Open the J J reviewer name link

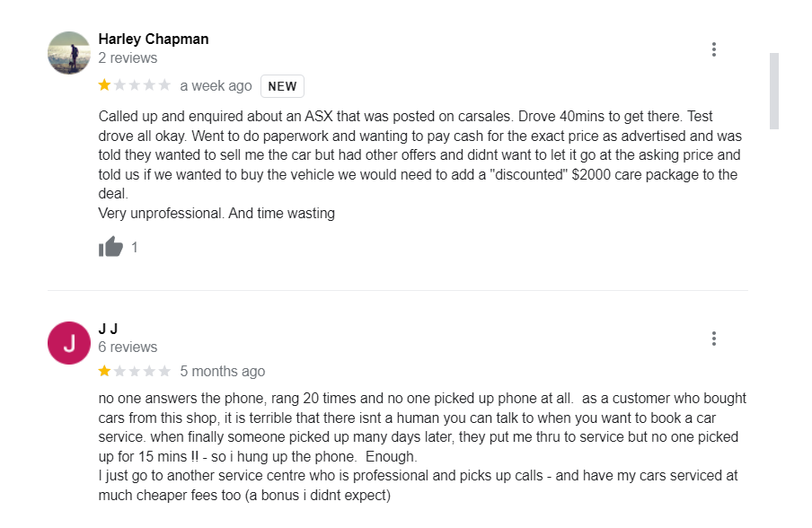pyautogui.click(x=108, y=328)
